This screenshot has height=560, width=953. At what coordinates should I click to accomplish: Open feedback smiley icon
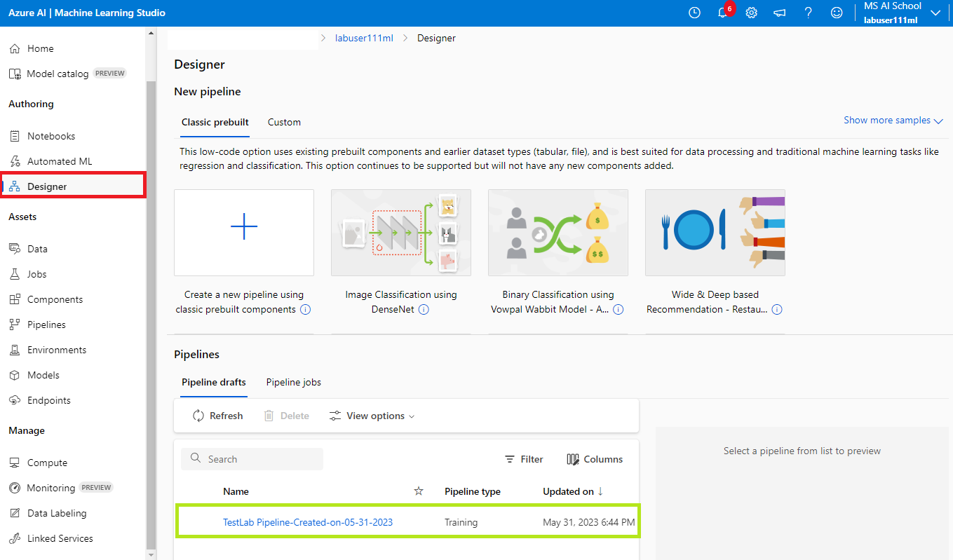[x=837, y=13]
